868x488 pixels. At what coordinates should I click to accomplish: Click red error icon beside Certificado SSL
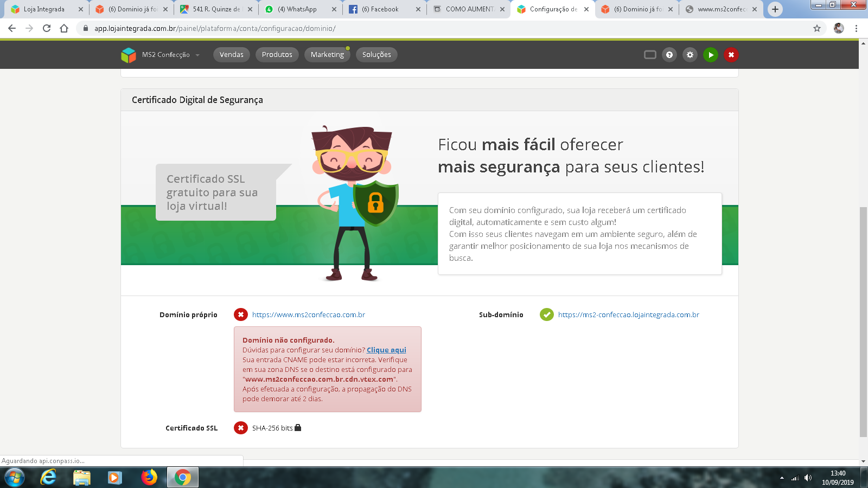tap(241, 428)
